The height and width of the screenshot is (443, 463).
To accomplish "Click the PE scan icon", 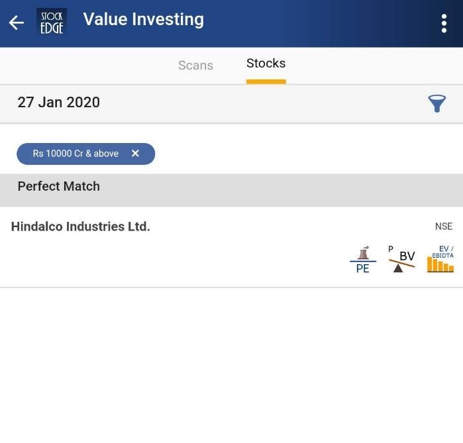I will tap(363, 259).
